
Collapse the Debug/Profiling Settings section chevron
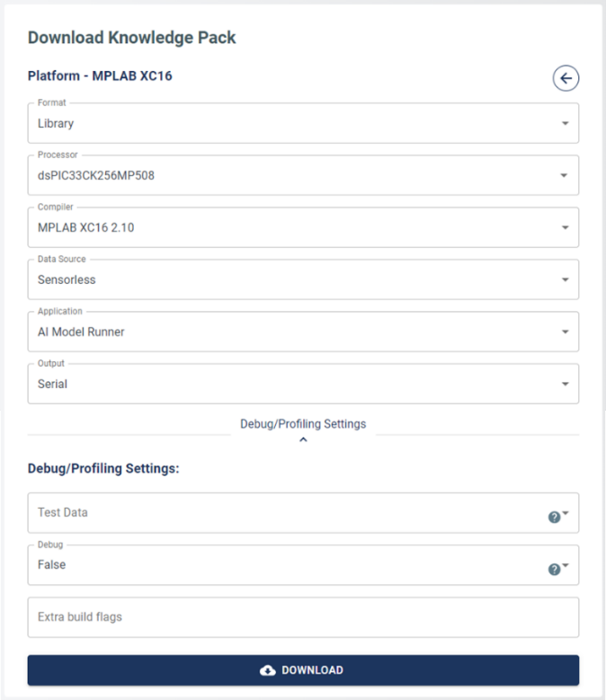tap(303, 439)
